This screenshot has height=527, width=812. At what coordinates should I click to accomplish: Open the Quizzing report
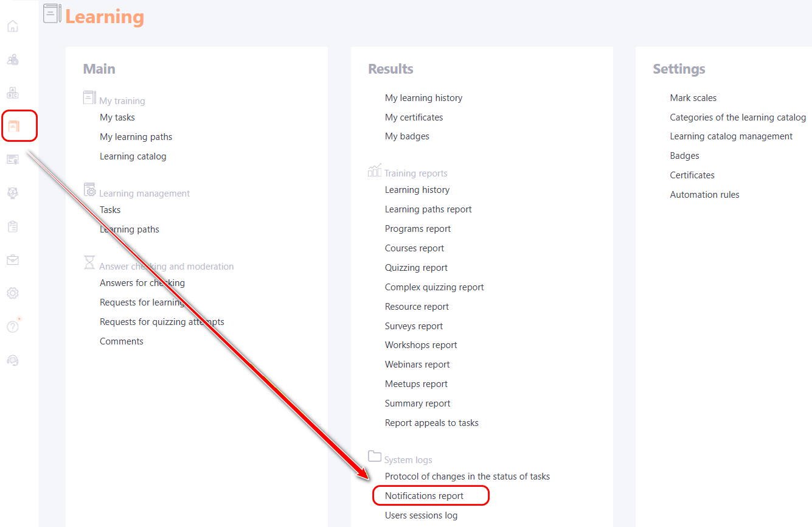tap(416, 268)
